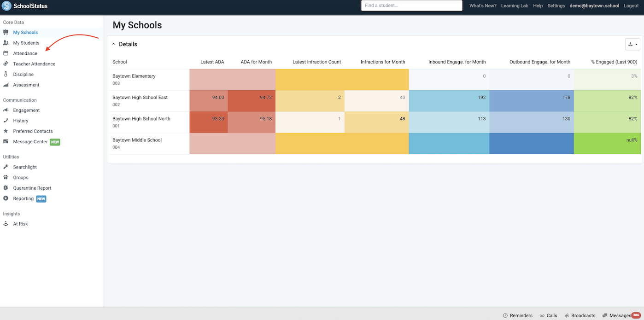Open communication History
The image size is (644, 320).
(21, 121)
